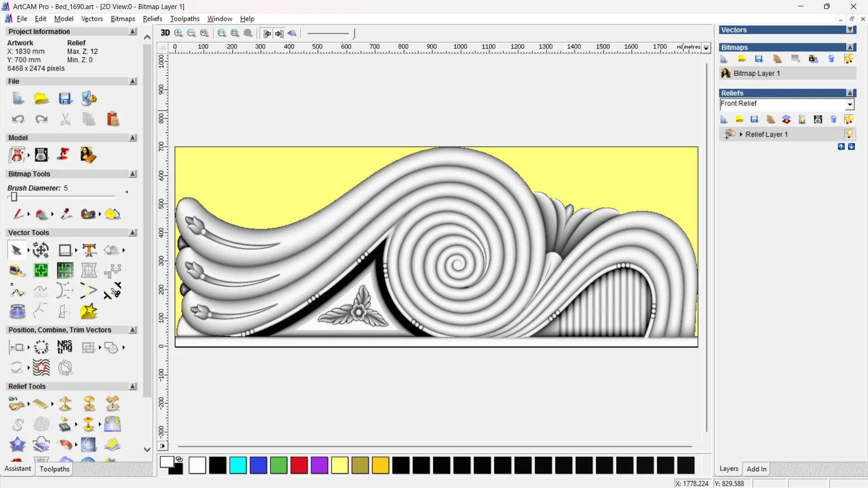Click the Zoom In magnifier icon
Screen dimensions: 868x488
(179, 33)
